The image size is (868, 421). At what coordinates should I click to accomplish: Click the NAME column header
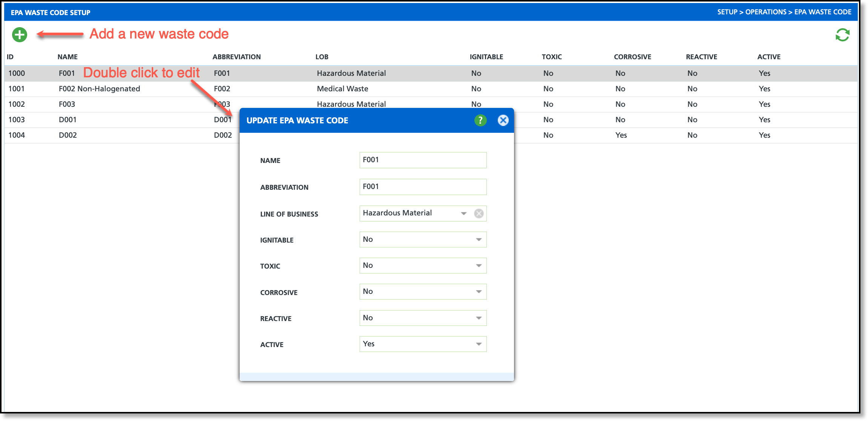[68, 57]
